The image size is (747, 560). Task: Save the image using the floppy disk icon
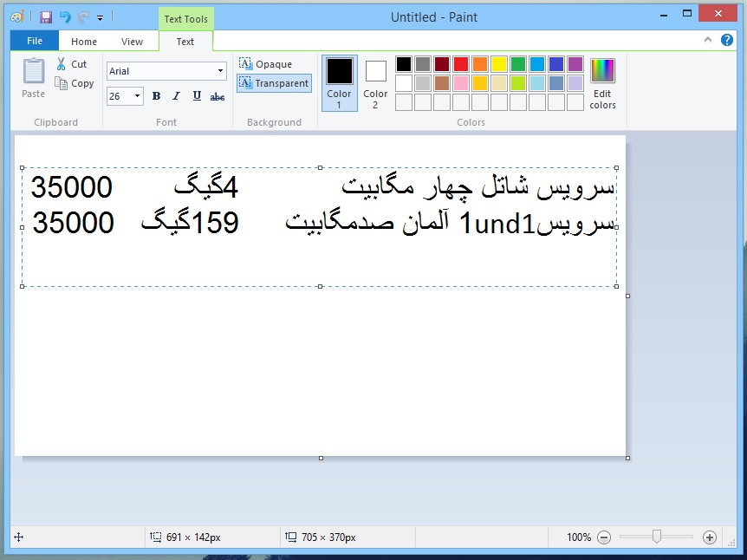(46, 17)
